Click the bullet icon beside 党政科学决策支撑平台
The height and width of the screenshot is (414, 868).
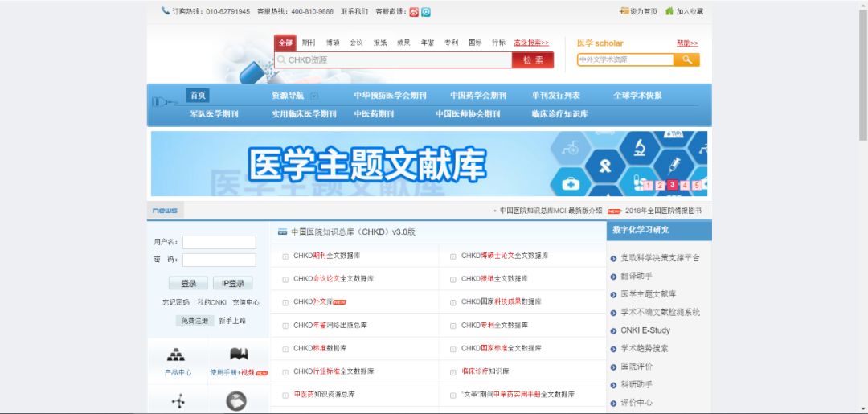pos(613,259)
